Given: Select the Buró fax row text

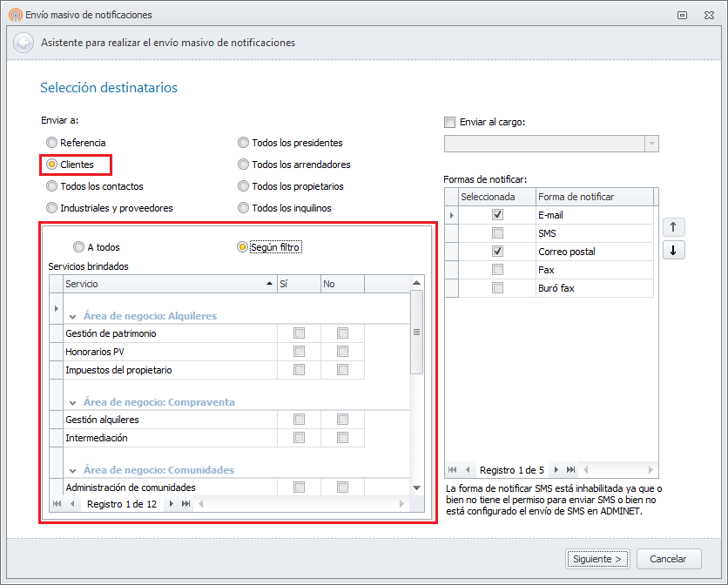Looking at the screenshot, I should (x=556, y=288).
